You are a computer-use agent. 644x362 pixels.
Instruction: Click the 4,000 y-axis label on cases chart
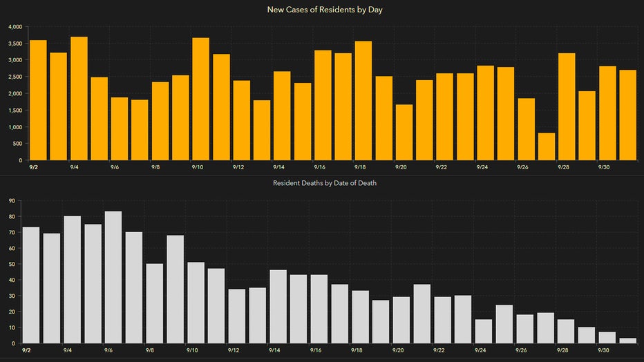15,27
